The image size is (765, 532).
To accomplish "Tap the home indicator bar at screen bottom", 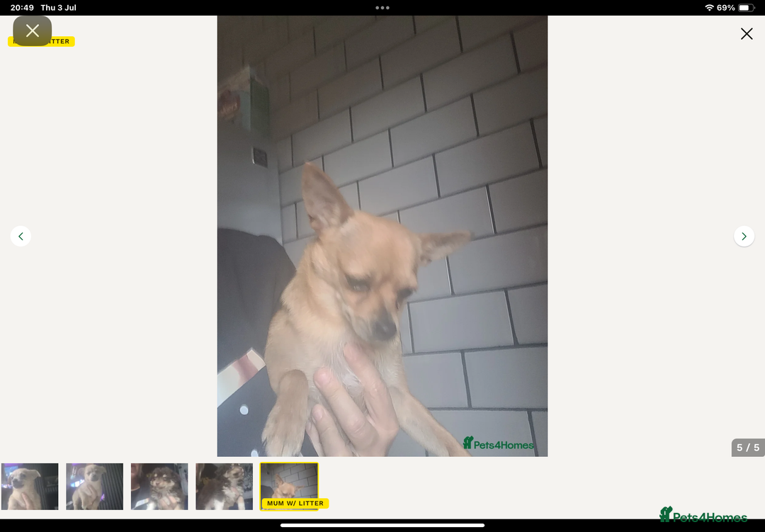I will (382, 524).
